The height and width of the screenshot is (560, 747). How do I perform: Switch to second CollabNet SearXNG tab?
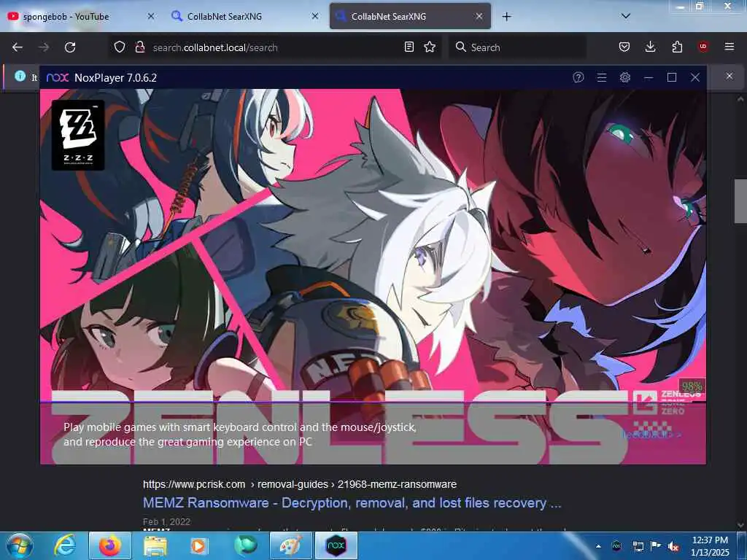[x=244, y=16]
